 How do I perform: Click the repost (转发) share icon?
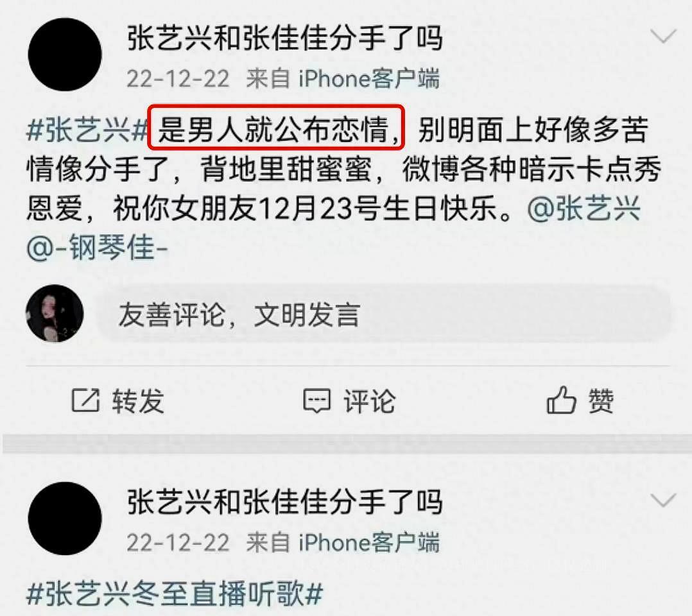click(85, 400)
